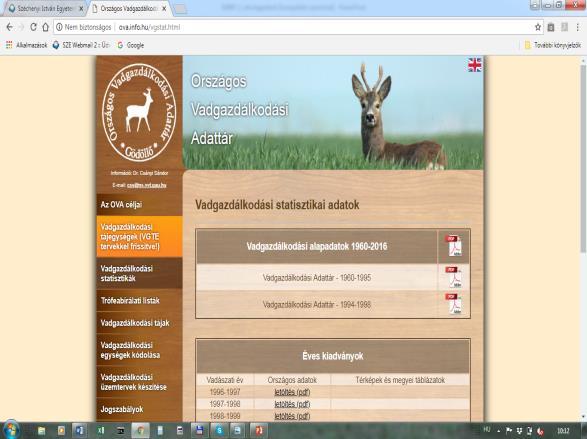
Task: Click the 1996-1997 year cell
Action: [x=225, y=392]
